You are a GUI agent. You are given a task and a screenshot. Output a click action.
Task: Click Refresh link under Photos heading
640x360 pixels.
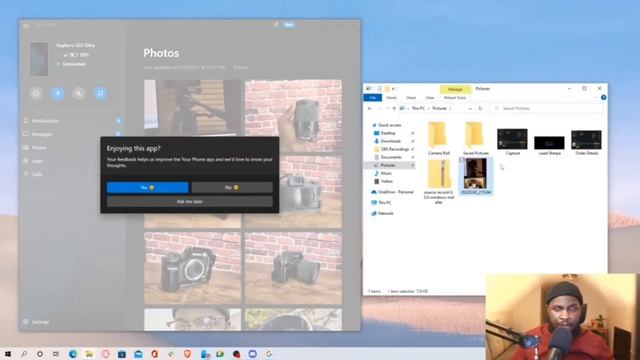[x=241, y=67]
